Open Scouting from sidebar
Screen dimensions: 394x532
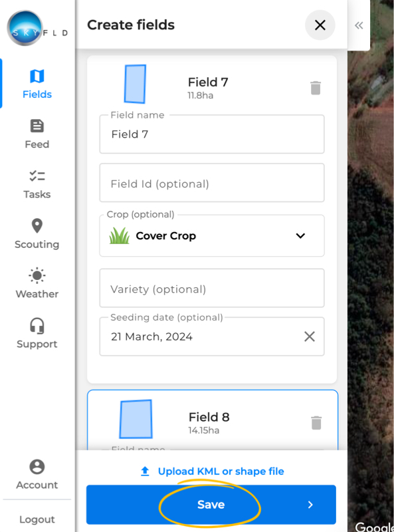37,234
